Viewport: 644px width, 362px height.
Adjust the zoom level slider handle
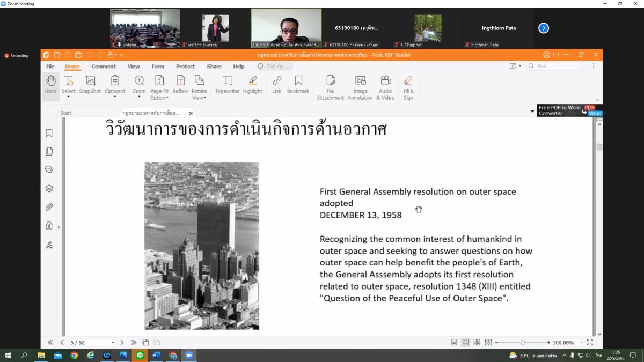pyautogui.click(x=523, y=342)
